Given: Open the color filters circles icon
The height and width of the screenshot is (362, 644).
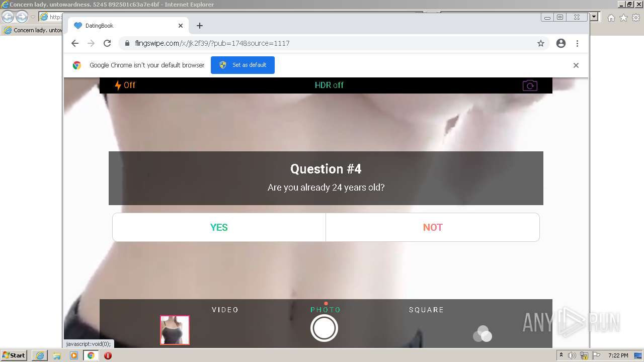Looking at the screenshot, I should [482, 334].
